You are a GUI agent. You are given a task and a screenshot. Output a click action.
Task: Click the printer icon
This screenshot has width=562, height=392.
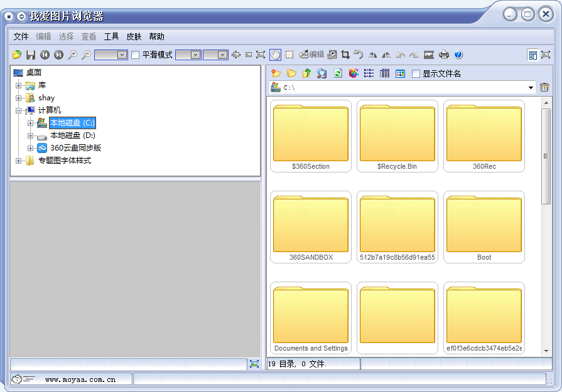(x=444, y=55)
